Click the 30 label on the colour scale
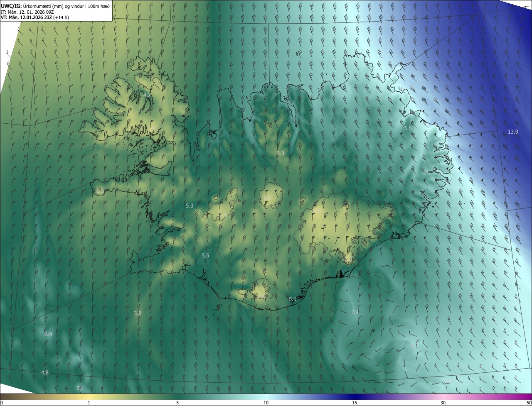This screenshot has width=532, height=406. 443,403
